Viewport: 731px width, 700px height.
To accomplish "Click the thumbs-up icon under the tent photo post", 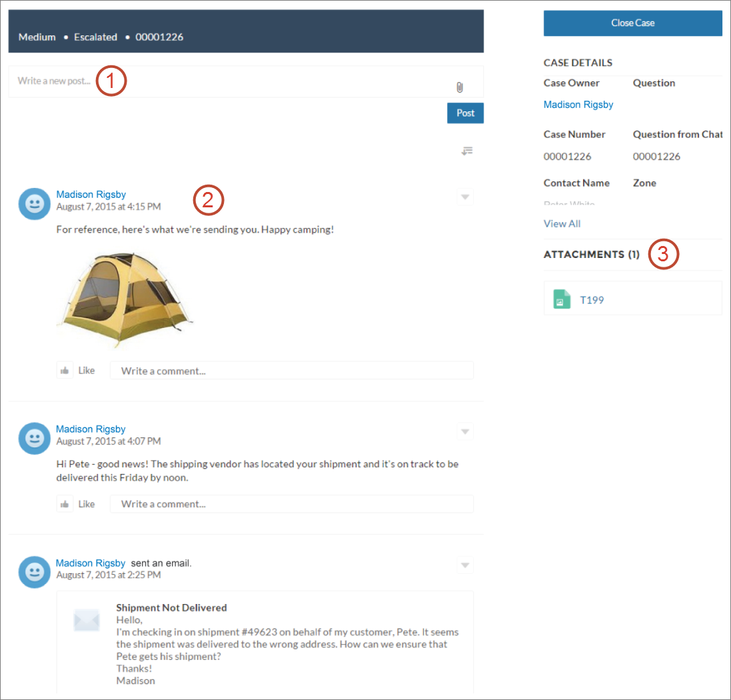I will [65, 370].
